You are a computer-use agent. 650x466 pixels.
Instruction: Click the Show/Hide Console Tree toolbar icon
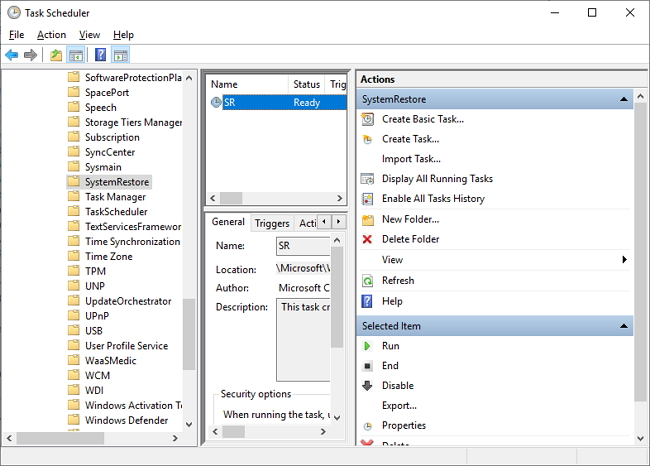point(76,55)
